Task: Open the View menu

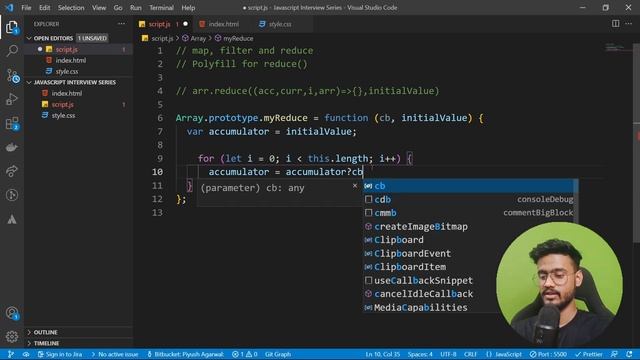Action: pos(99,7)
